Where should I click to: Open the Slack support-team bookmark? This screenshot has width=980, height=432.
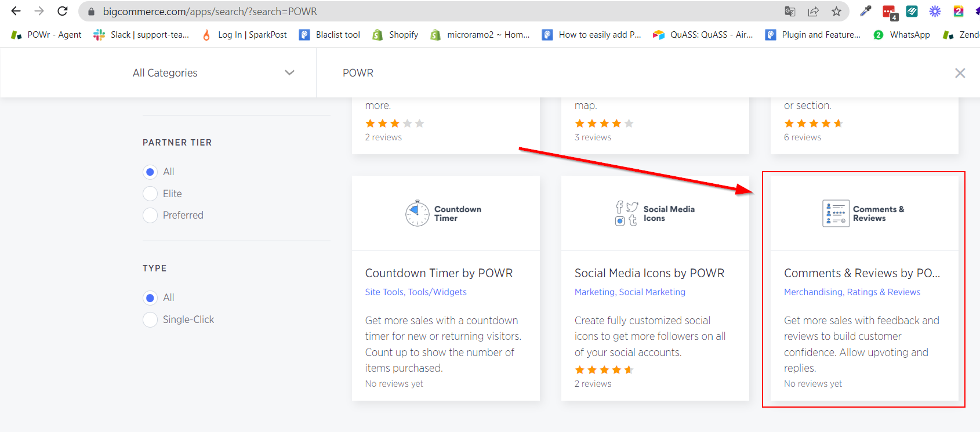[x=141, y=35]
